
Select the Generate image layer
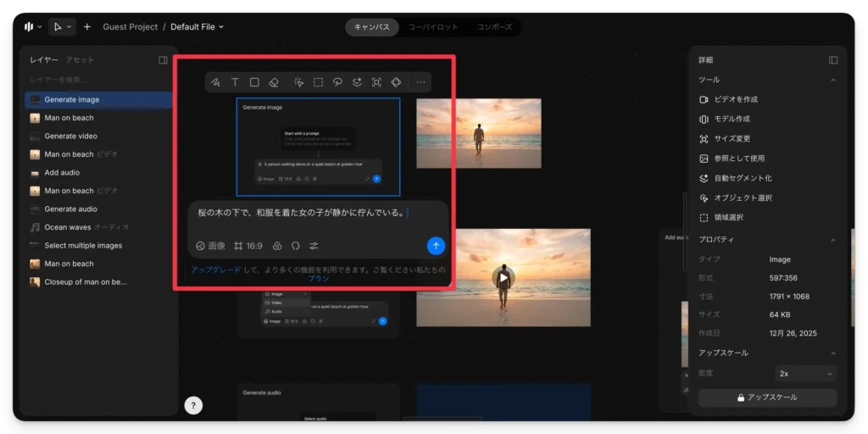pyautogui.click(x=98, y=100)
